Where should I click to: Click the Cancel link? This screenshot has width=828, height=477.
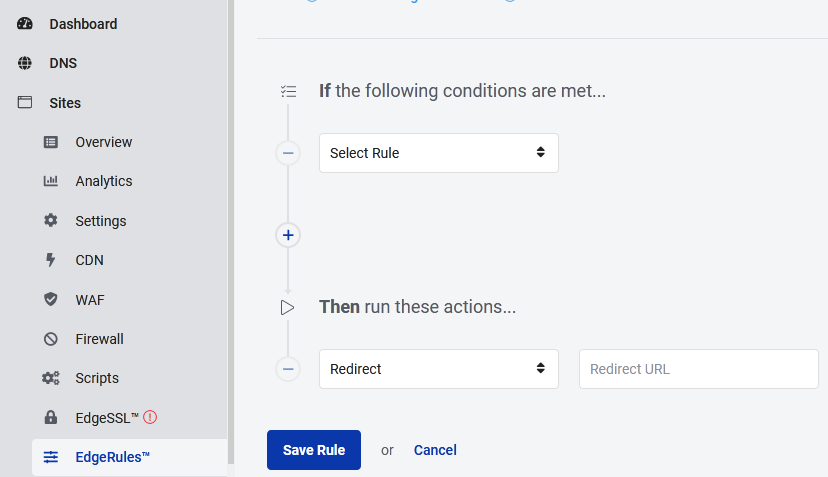pos(435,450)
